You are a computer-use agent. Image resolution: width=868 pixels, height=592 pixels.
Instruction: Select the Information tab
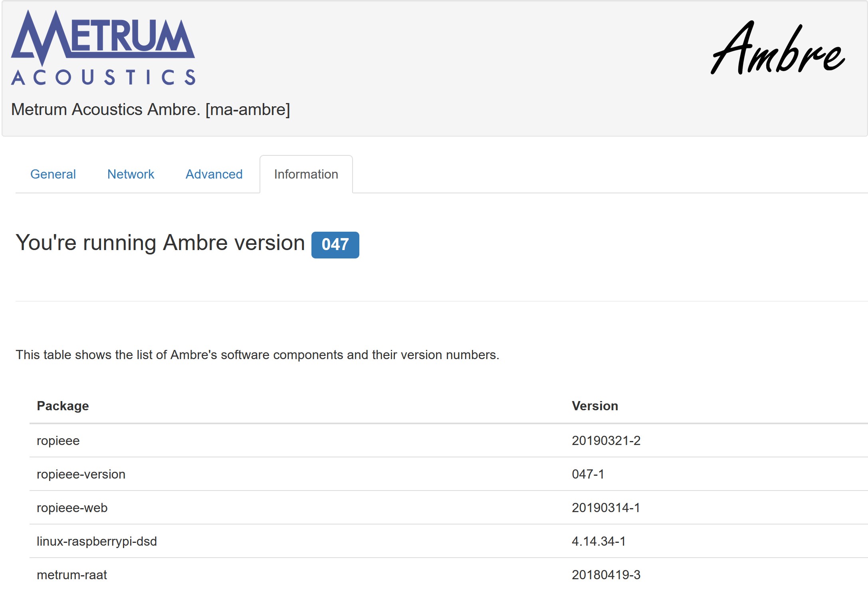click(x=306, y=174)
